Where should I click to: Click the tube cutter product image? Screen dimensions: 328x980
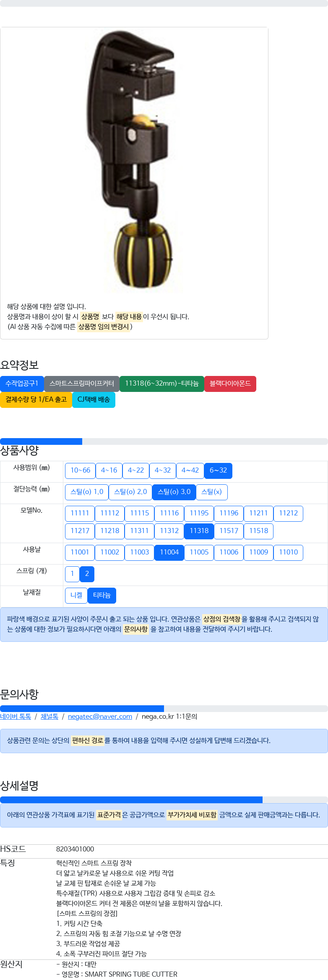tap(134, 162)
